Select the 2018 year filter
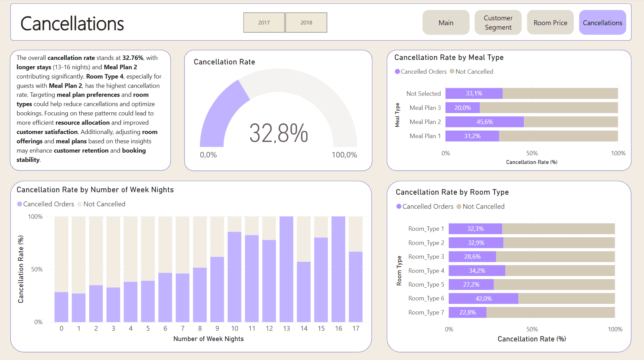This screenshot has height=360, width=644. click(x=306, y=22)
